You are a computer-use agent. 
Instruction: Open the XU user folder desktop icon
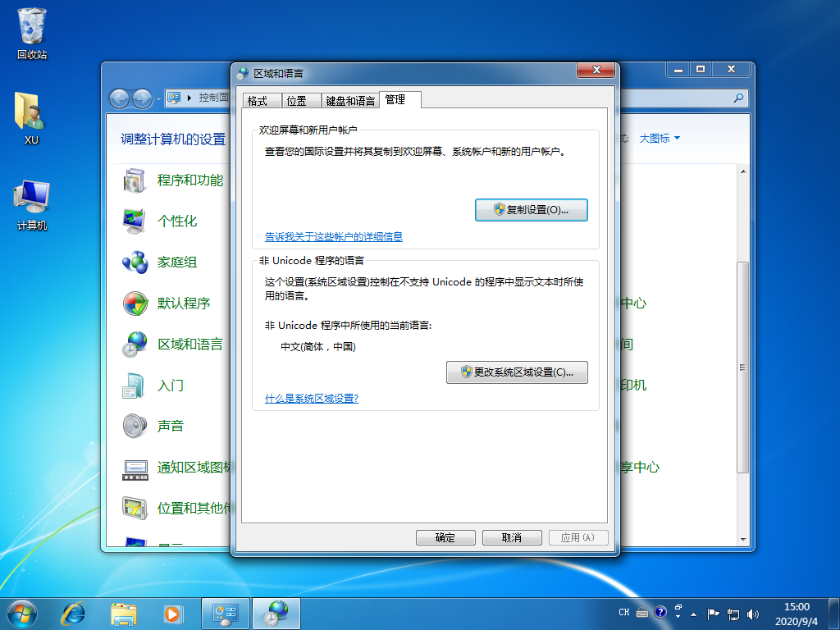pyautogui.click(x=31, y=119)
